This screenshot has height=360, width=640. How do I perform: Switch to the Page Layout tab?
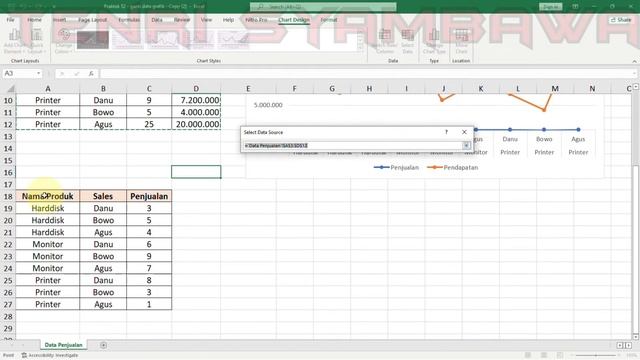(x=93, y=20)
